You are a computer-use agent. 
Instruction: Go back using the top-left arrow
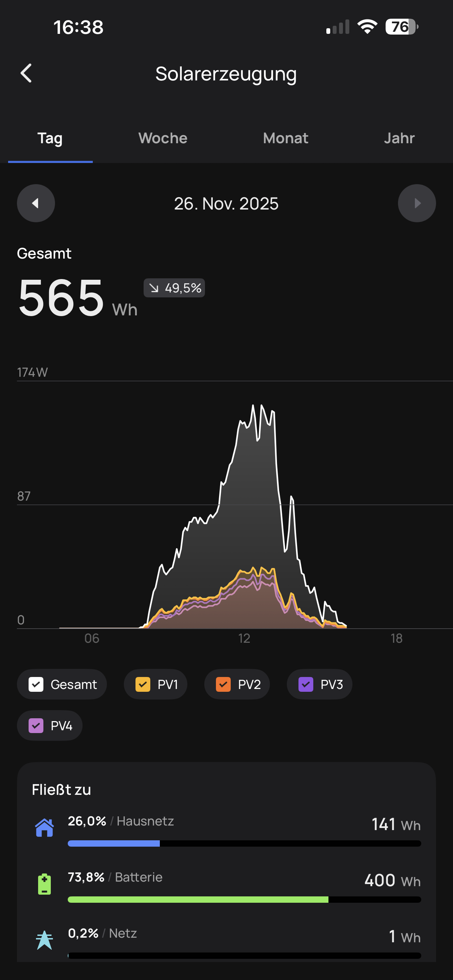(26, 73)
